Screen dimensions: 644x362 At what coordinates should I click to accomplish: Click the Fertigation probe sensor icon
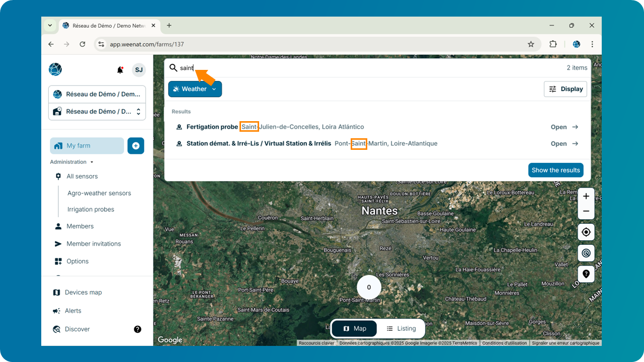point(179,127)
